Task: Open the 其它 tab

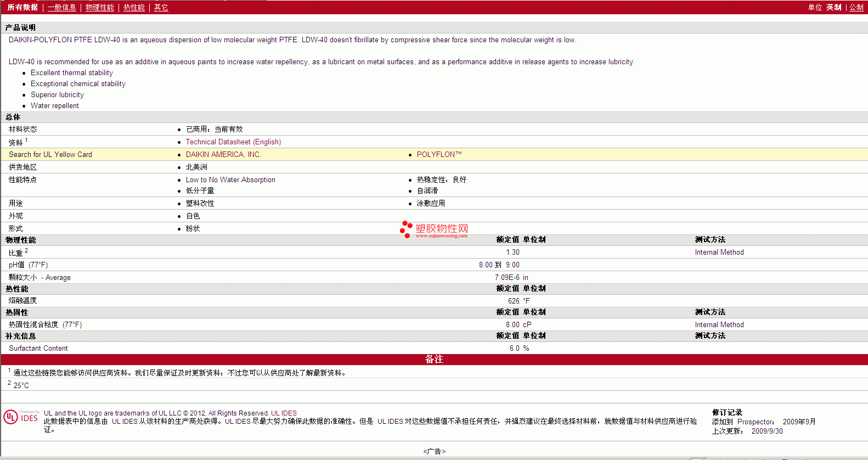Action: 161,7
